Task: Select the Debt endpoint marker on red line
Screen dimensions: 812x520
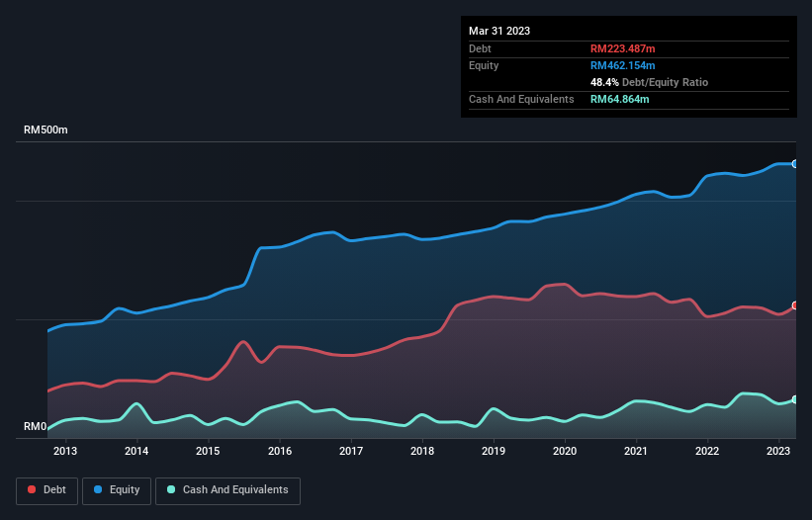Action: pos(795,305)
